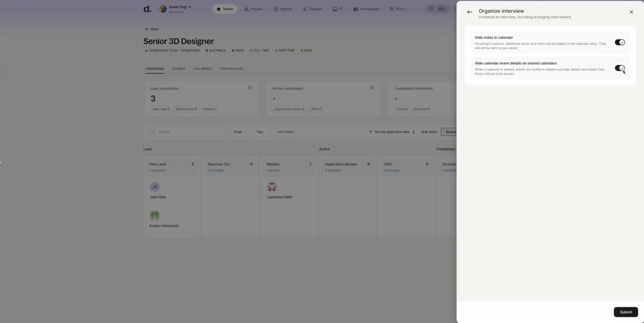
Task: Open Replied 1 activity link
Action: 273,170
